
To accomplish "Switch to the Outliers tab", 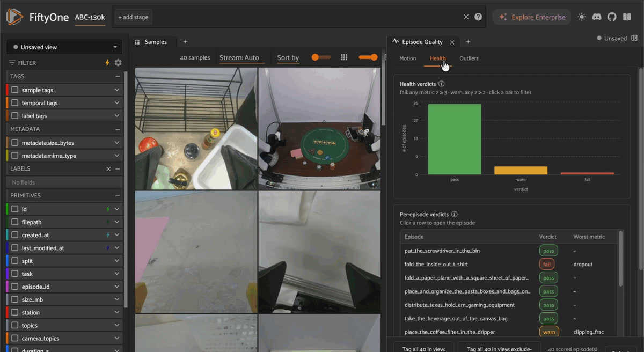I will coord(469,58).
